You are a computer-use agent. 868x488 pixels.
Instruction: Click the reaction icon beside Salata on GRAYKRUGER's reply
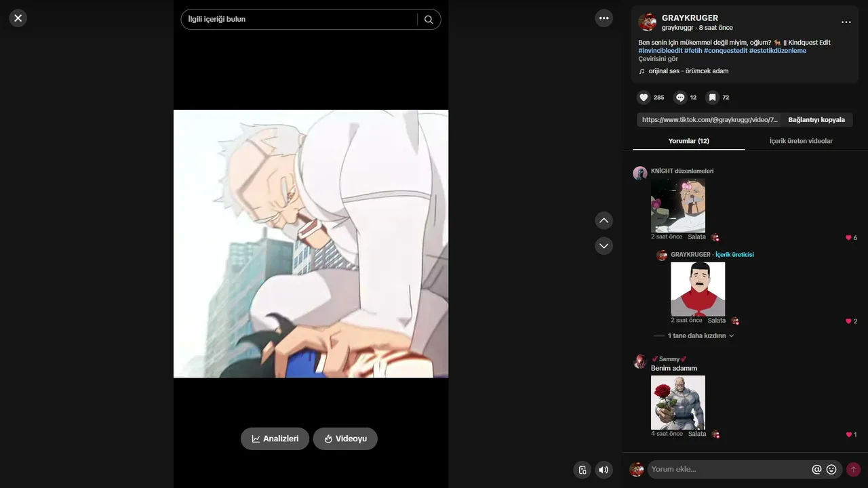[x=735, y=321]
